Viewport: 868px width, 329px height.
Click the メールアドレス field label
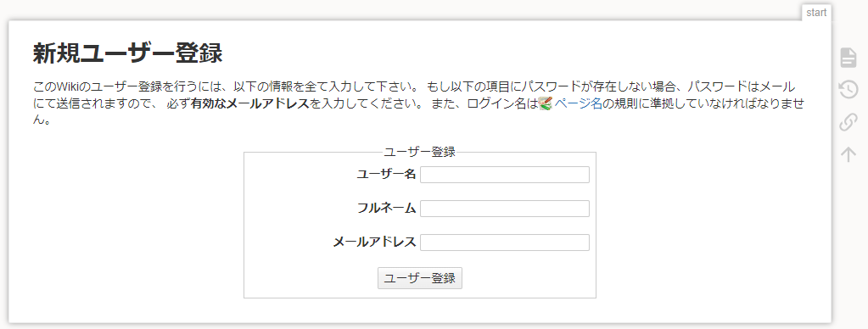point(374,243)
